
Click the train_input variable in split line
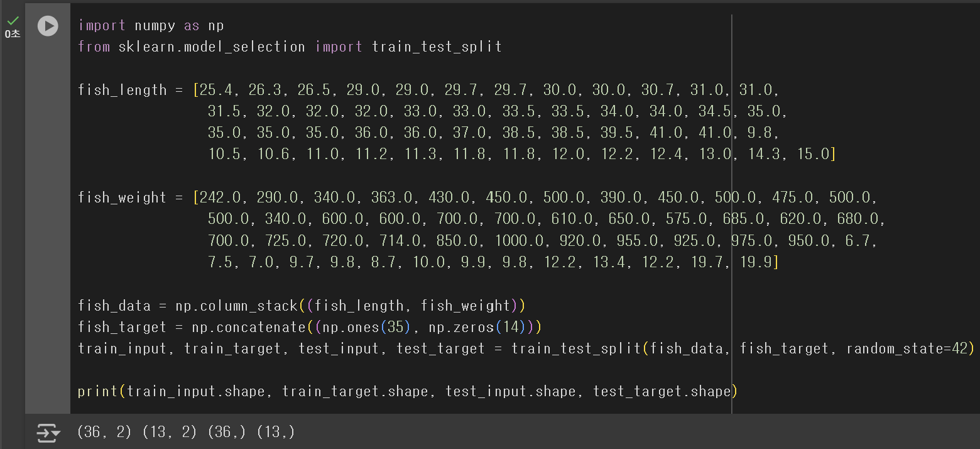(122, 348)
